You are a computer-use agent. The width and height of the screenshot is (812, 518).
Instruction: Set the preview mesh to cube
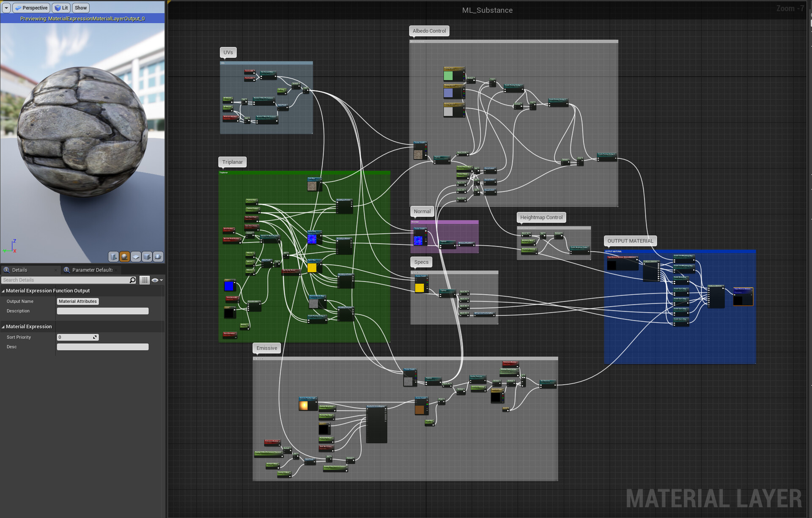[x=147, y=257]
